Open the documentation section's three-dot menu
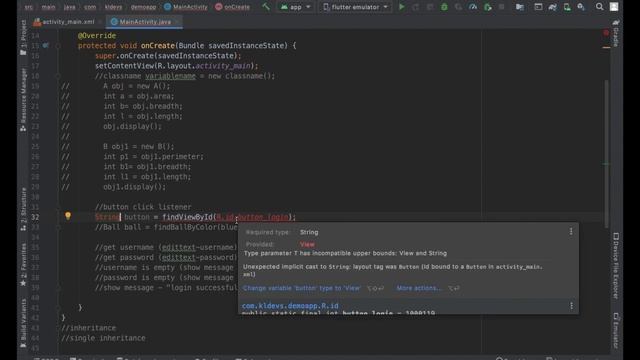Screen dimensions: 640x360 tap(571, 306)
